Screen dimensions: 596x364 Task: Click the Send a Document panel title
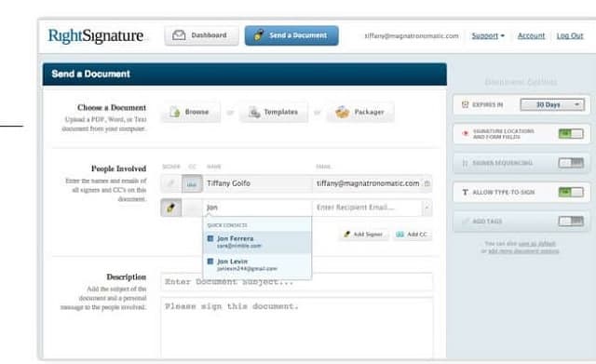[91, 74]
